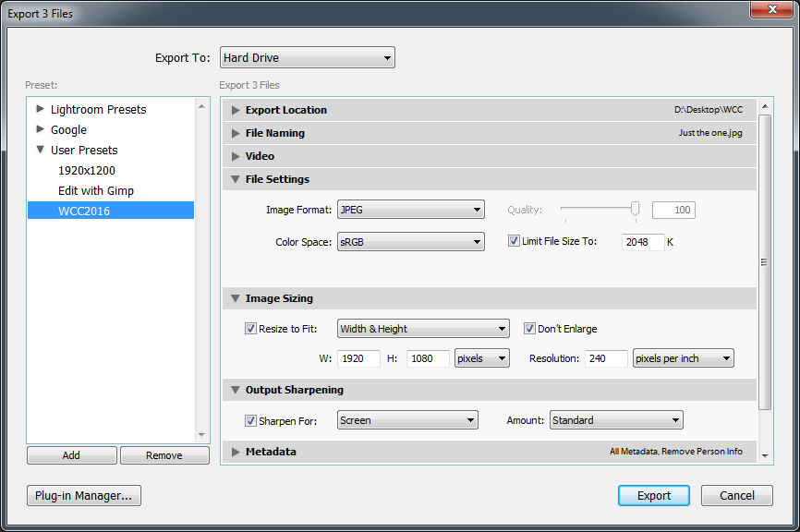Open the Sharpen For Screen dropdown
800x532 pixels.
[x=406, y=419]
